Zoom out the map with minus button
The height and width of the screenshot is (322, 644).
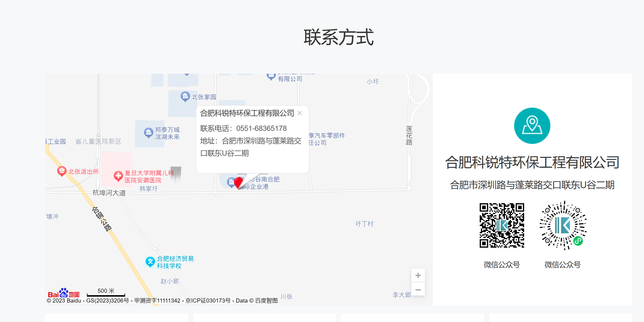(x=418, y=290)
